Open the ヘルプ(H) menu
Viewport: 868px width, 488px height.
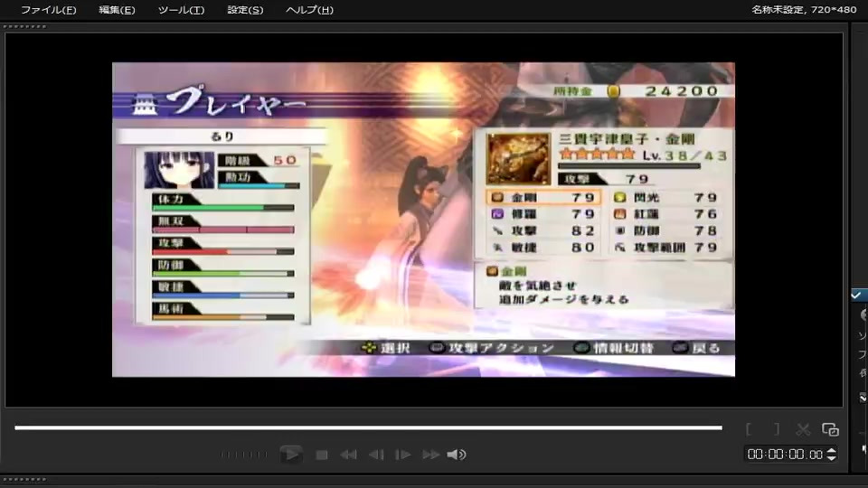309,10
